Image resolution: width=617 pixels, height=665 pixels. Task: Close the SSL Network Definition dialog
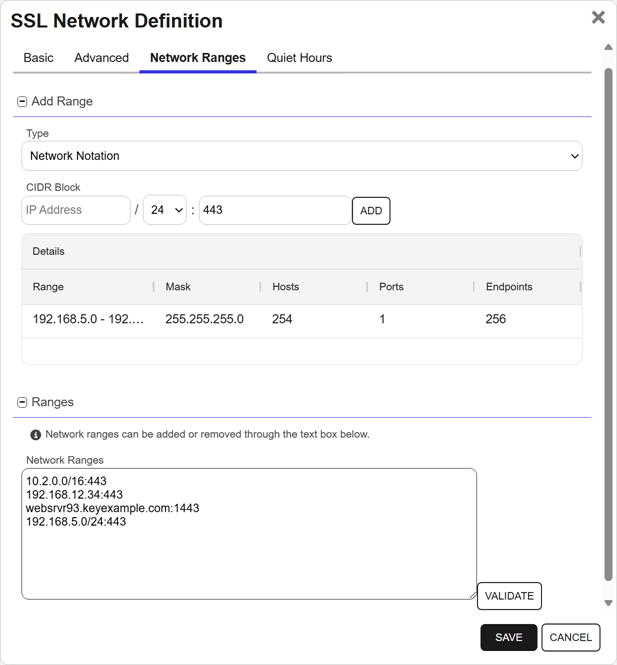[x=598, y=17]
